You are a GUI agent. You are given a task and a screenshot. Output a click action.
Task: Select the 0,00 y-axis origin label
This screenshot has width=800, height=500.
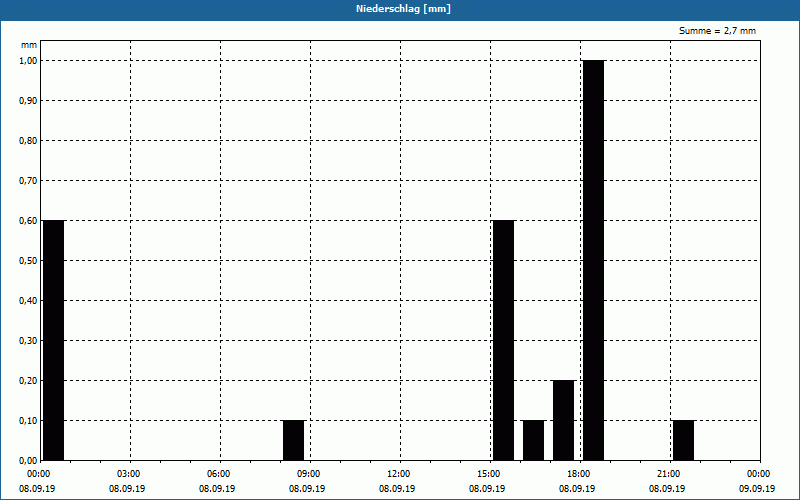pos(28,460)
